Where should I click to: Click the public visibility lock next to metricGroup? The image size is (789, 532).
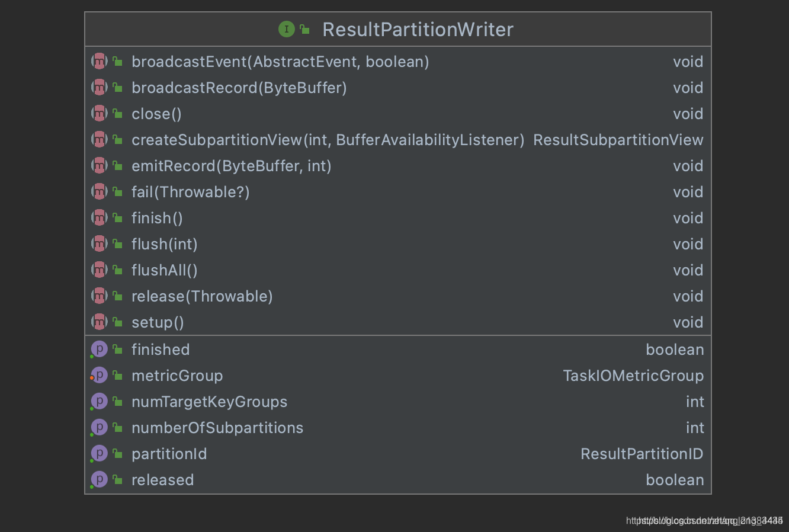click(x=118, y=375)
